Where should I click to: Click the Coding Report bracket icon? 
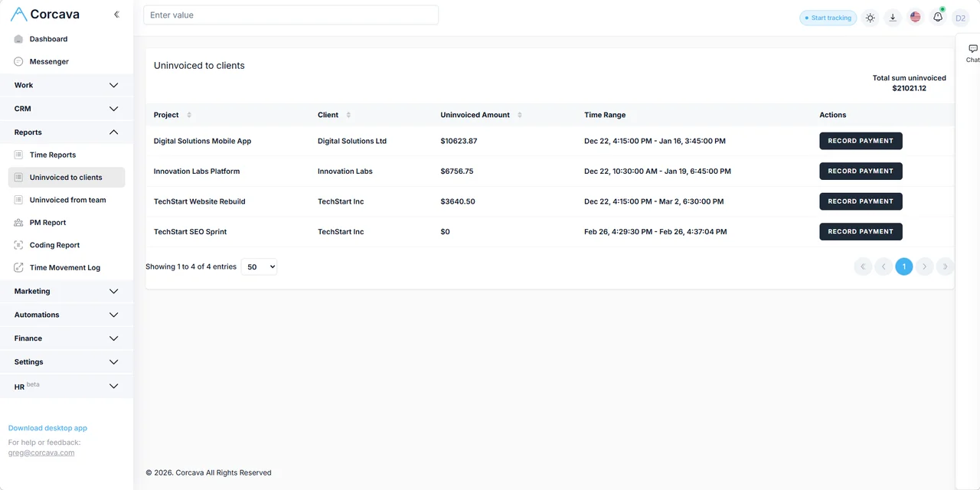point(18,245)
